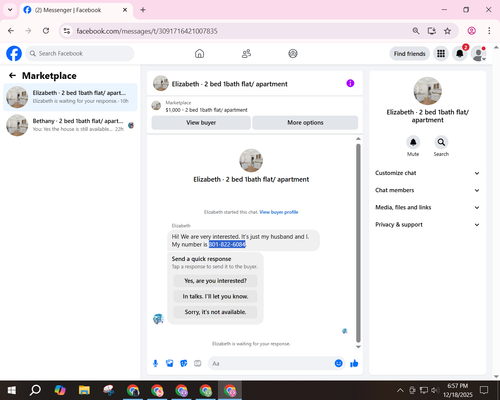The image size is (500, 400).
Task: Expand Media, files and links section
Action: pyautogui.click(x=427, y=207)
